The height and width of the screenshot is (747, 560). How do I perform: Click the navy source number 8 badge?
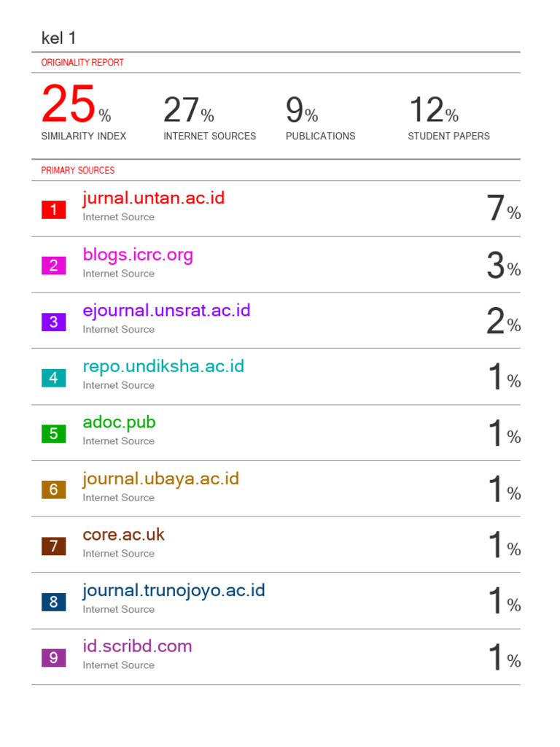tap(53, 602)
